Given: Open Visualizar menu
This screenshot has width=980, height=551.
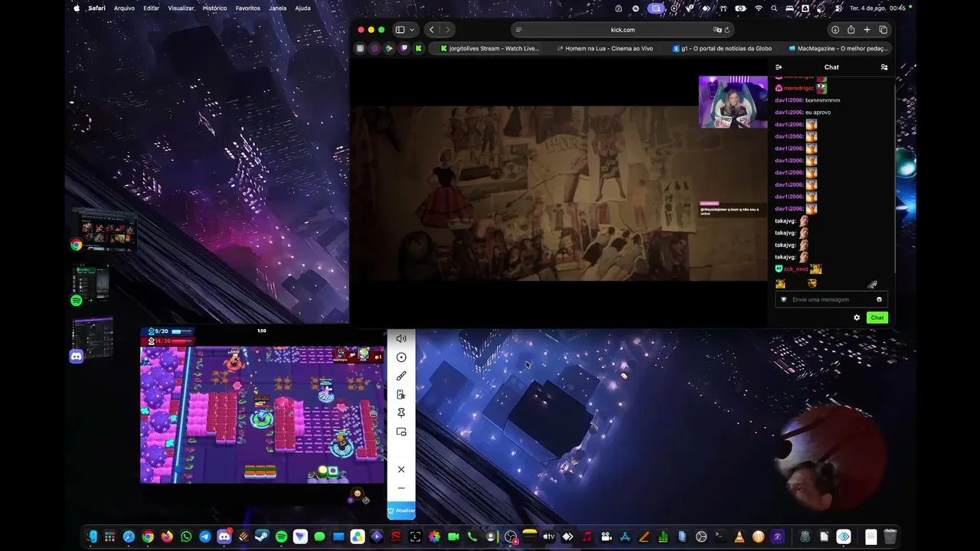Looking at the screenshot, I should click(x=181, y=8).
